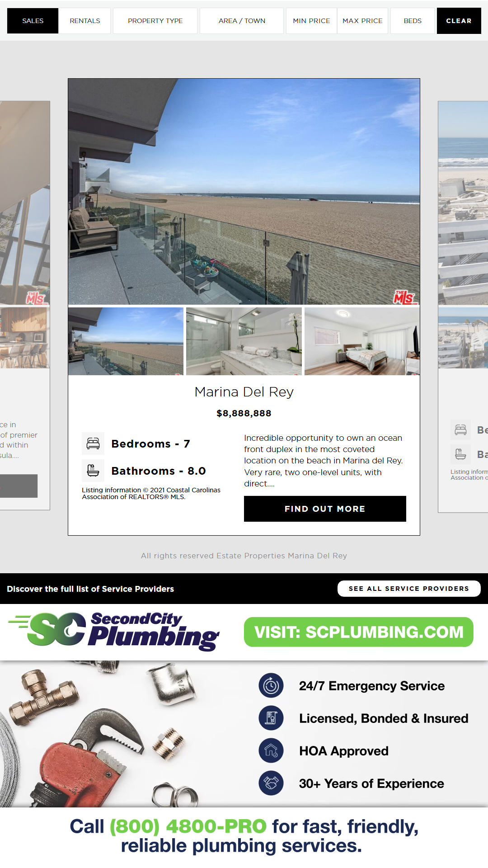
Task: Click the 24/7 Emergency Service clock icon
Action: 271,686
